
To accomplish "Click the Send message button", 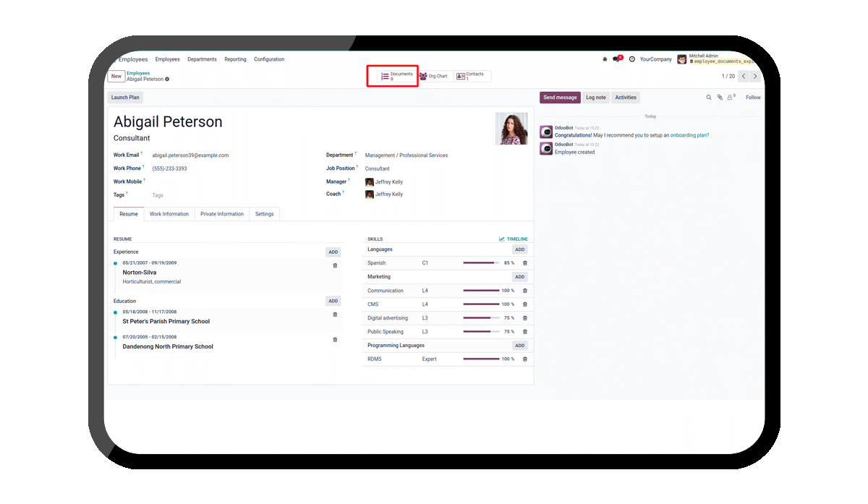I will pos(560,98).
